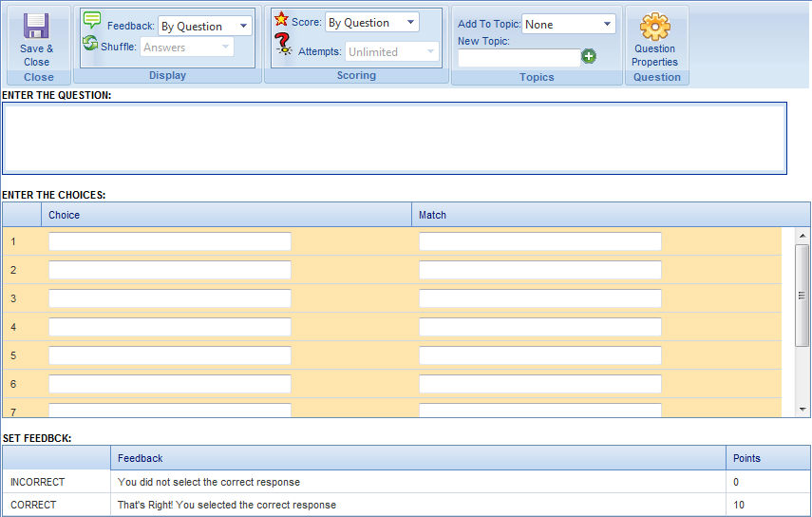
Task: Click the Match field in row 5
Action: (540, 355)
